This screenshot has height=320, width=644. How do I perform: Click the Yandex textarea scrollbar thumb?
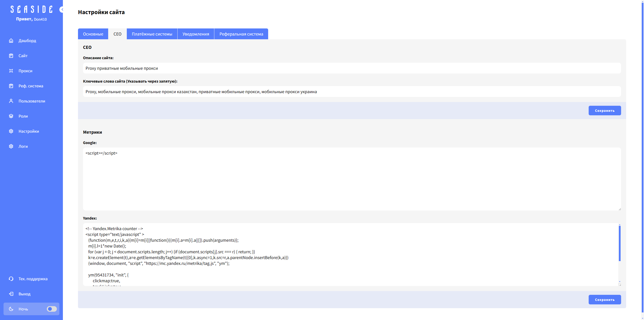click(x=620, y=243)
